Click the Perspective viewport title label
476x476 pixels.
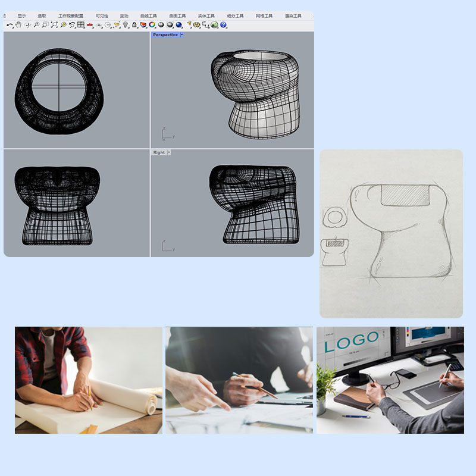[x=165, y=35]
